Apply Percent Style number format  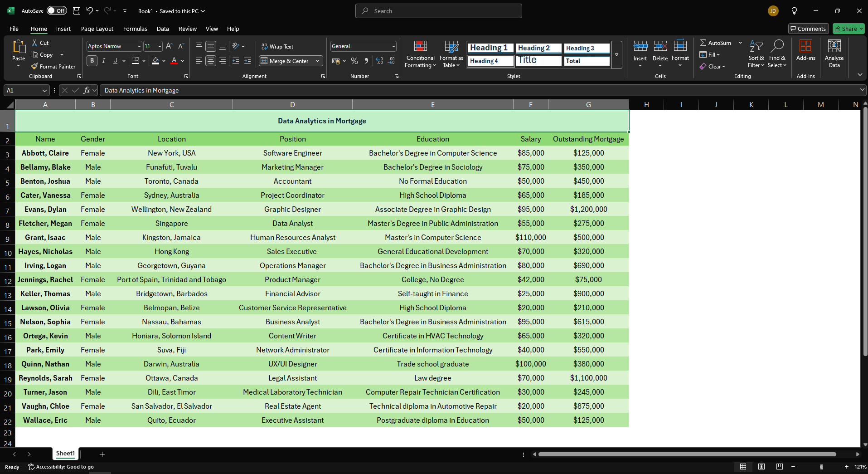pos(354,61)
